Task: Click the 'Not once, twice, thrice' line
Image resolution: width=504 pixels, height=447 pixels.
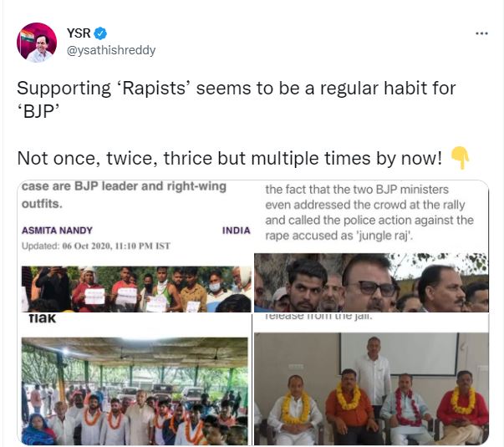Action: point(230,159)
